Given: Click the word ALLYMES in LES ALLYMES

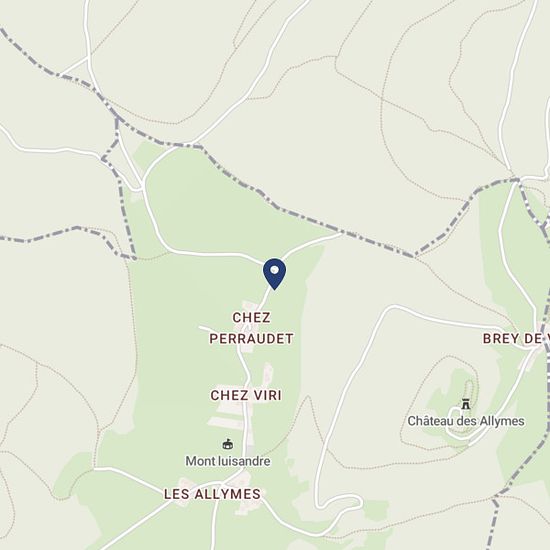Looking at the screenshot, I should click(228, 494).
